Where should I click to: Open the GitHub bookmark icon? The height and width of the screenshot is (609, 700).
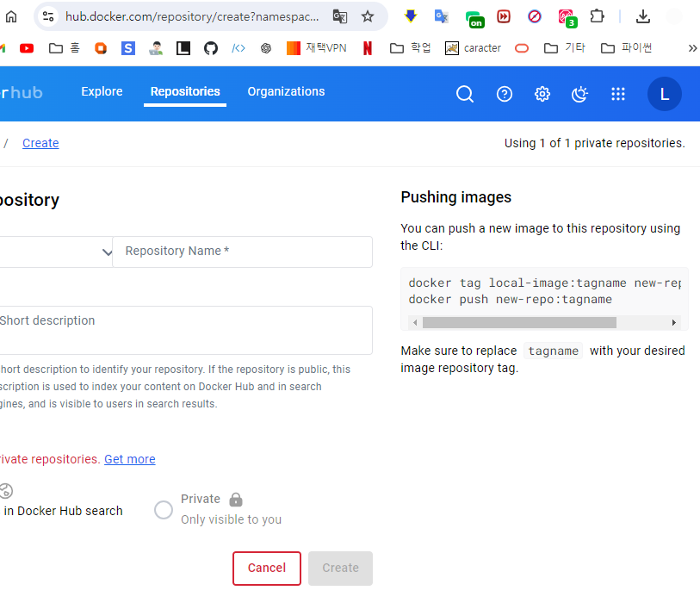(x=211, y=47)
